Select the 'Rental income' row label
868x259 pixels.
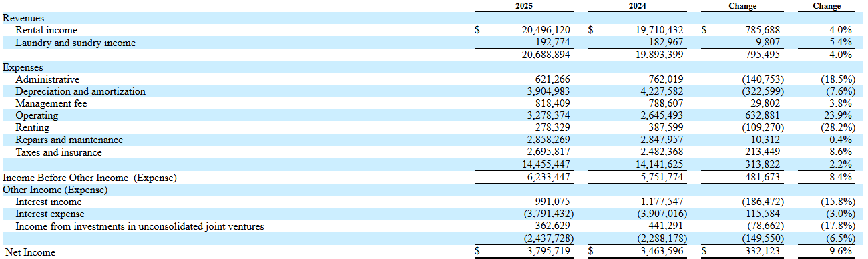click(47, 30)
